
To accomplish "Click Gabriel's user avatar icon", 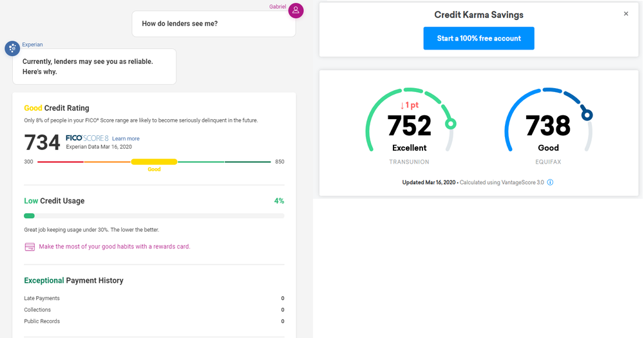I will click(296, 10).
